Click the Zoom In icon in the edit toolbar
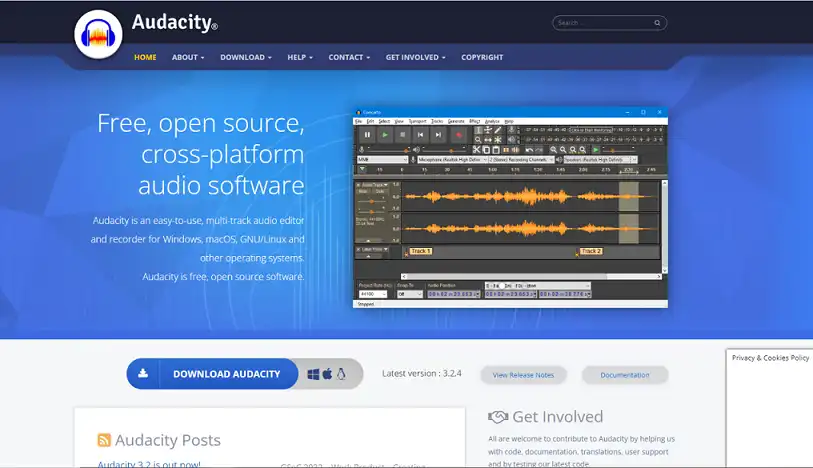This screenshot has width=813, height=468. (x=553, y=149)
